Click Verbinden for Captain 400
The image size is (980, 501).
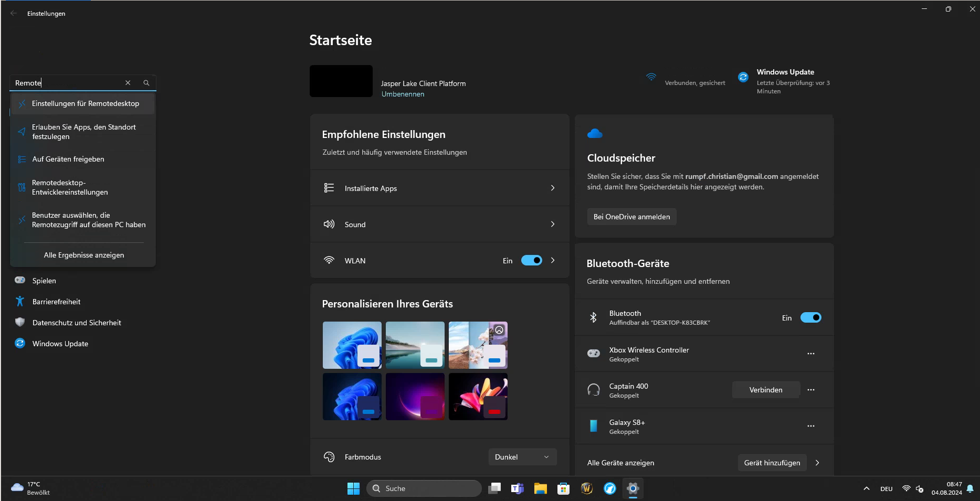[765, 390]
